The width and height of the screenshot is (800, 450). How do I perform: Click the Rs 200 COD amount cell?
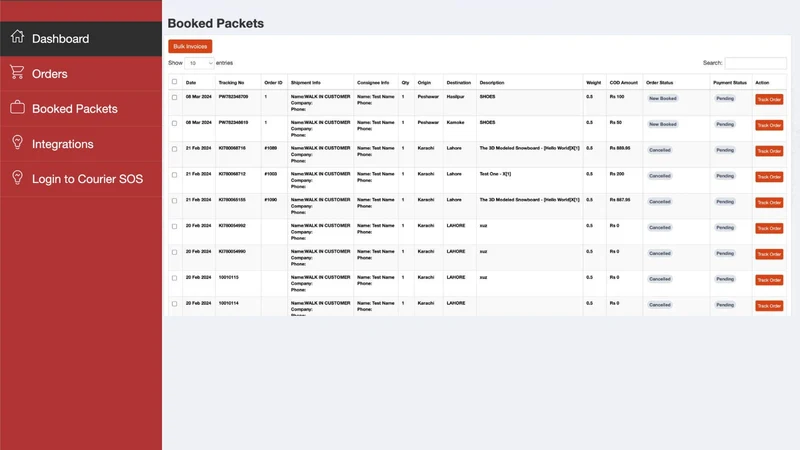pos(617,174)
